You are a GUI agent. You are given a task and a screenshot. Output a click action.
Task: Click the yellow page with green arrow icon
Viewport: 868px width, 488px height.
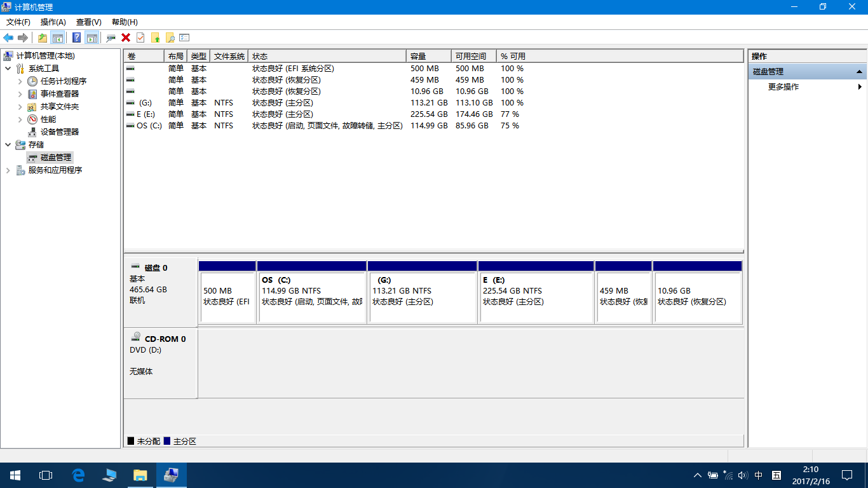pyautogui.click(x=155, y=37)
